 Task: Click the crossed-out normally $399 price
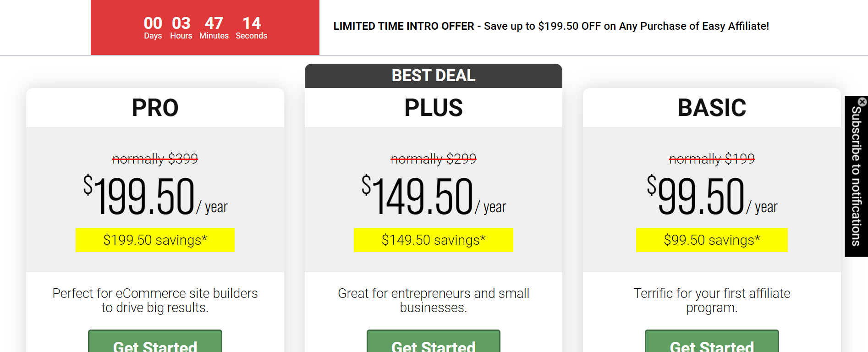tap(155, 159)
